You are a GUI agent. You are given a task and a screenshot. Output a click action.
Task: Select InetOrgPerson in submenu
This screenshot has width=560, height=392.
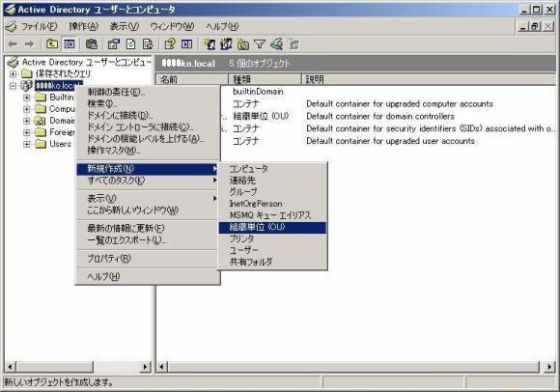click(272, 204)
